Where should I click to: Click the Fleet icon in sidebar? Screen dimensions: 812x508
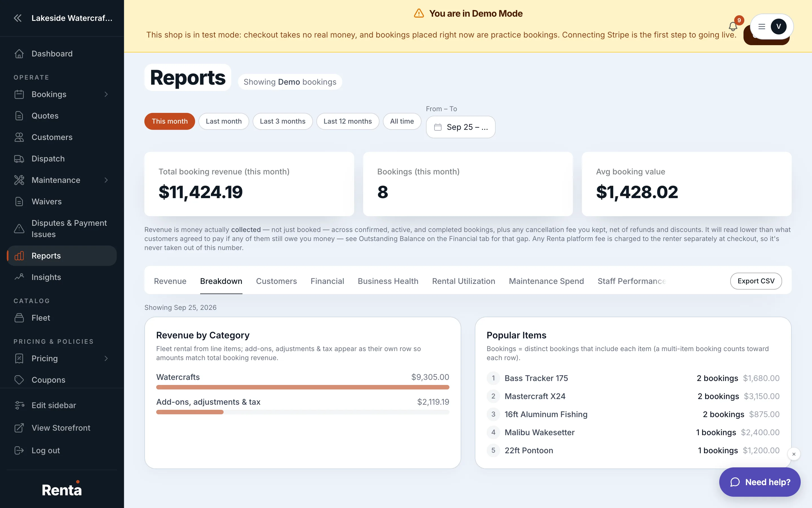coord(19,318)
